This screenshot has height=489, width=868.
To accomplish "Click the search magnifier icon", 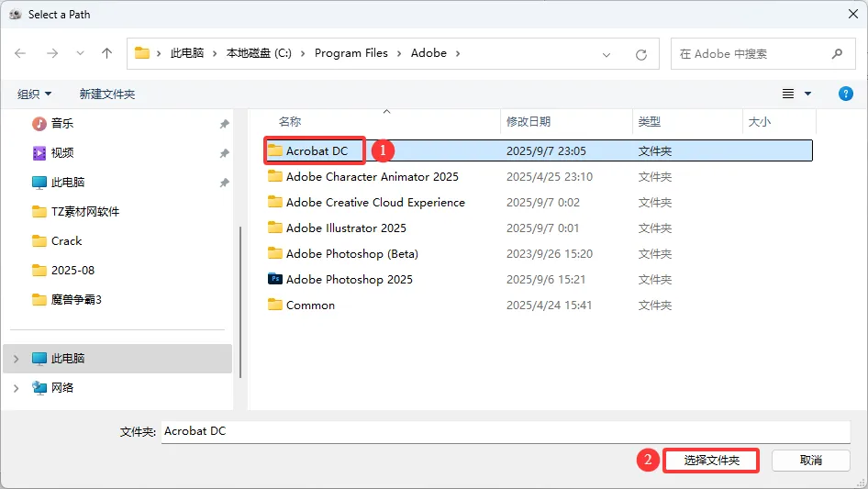I will pyautogui.click(x=837, y=54).
